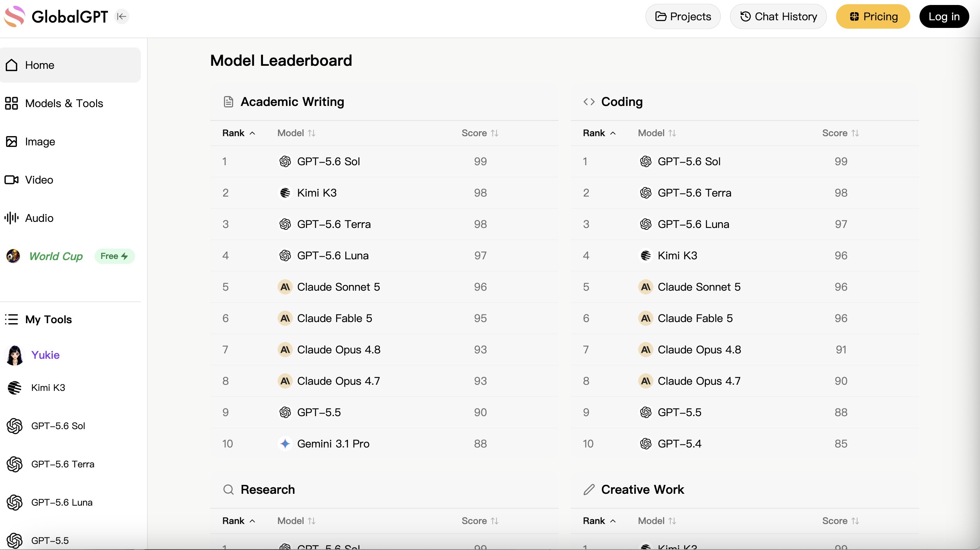Open the Yukie avatar tool
Viewport: 980px width, 550px height.
click(x=15, y=355)
